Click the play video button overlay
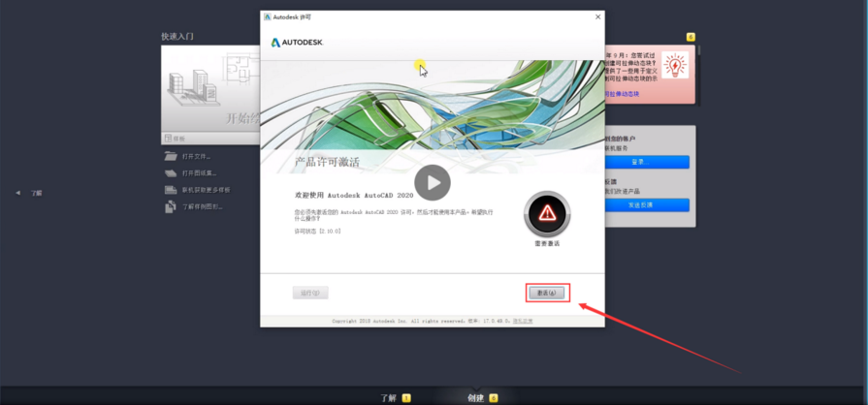Viewport: 868px width, 405px height. 433,182
